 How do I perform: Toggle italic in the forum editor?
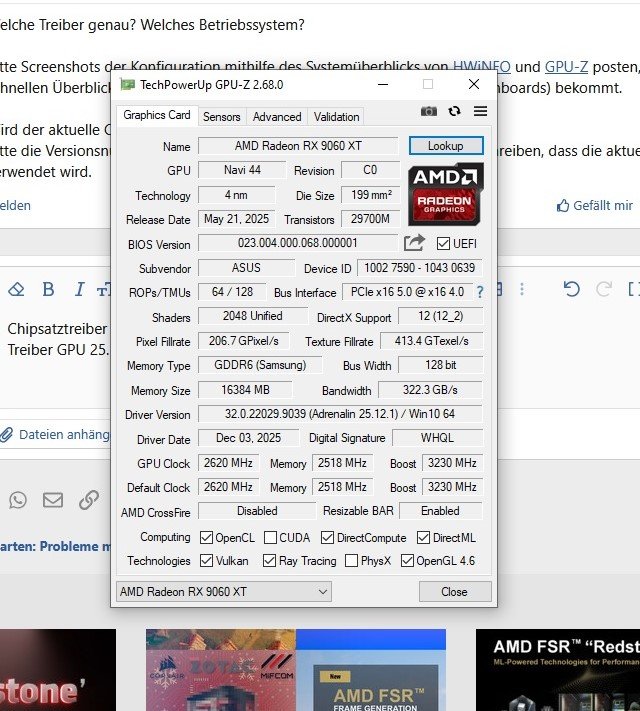click(79, 289)
